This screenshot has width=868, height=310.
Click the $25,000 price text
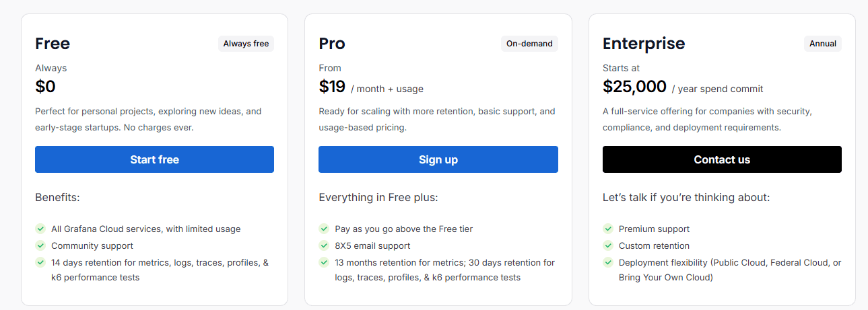(x=634, y=87)
